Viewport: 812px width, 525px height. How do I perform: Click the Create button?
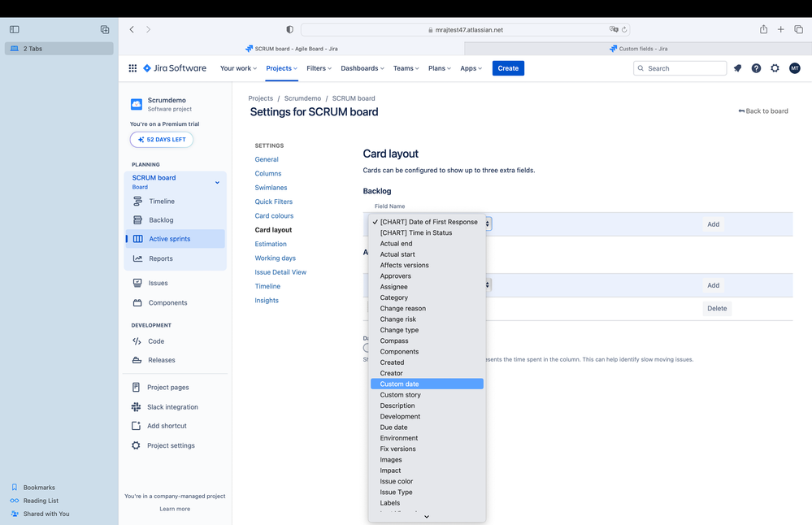[x=508, y=68]
